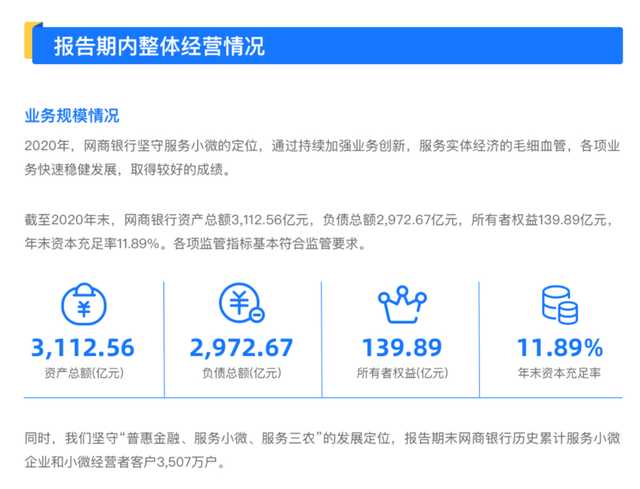Select the 业务规模情况 subheading

[x=72, y=116]
